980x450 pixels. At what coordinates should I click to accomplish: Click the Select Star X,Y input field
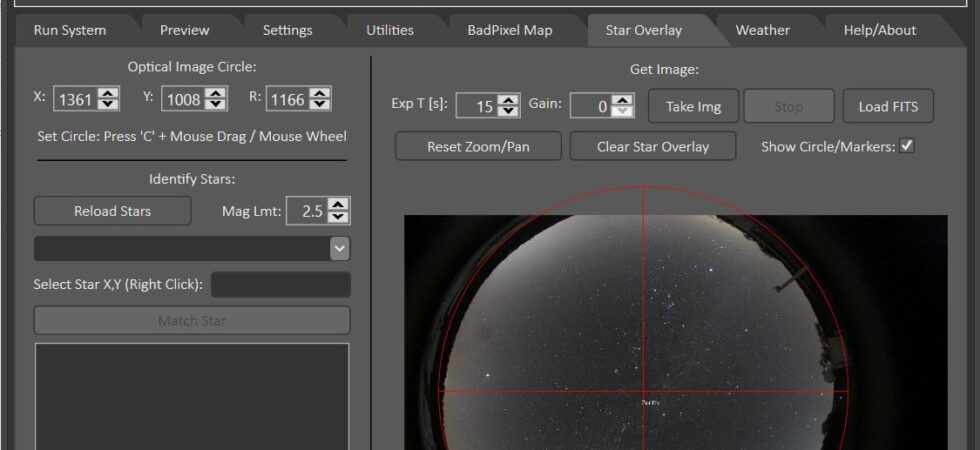click(x=281, y=284)
